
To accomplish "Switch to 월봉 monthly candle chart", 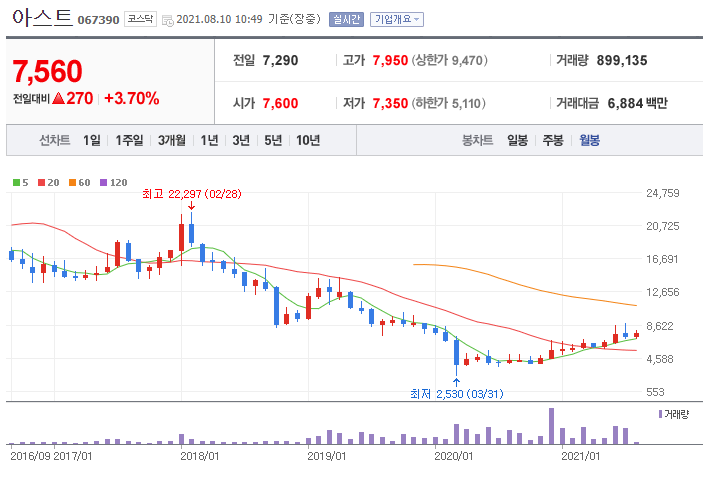I will click(589, 140).
